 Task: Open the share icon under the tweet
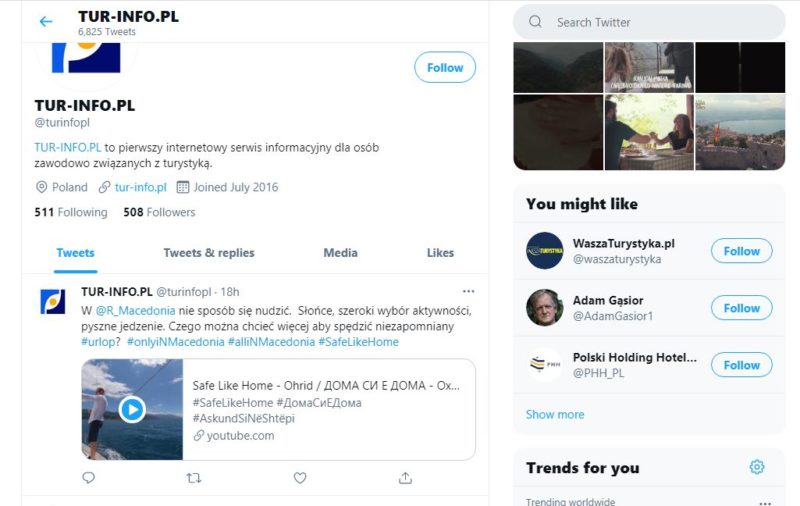click(405, 478)
